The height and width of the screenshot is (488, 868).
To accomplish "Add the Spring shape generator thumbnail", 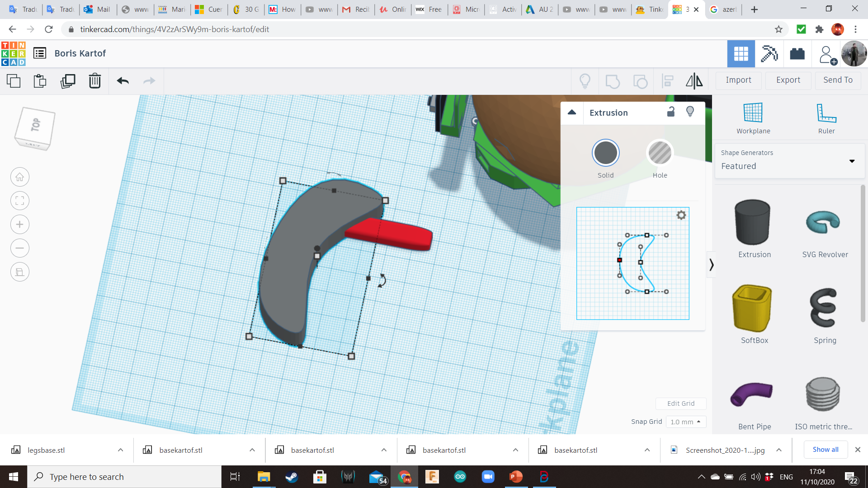I will tap(824, 308).
